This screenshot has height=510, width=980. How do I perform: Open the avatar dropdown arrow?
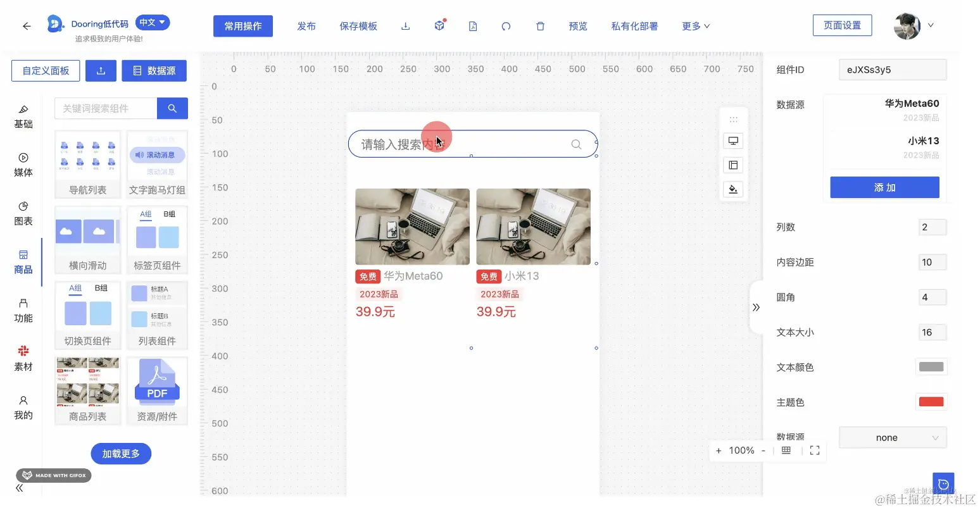tap(931, 25)
